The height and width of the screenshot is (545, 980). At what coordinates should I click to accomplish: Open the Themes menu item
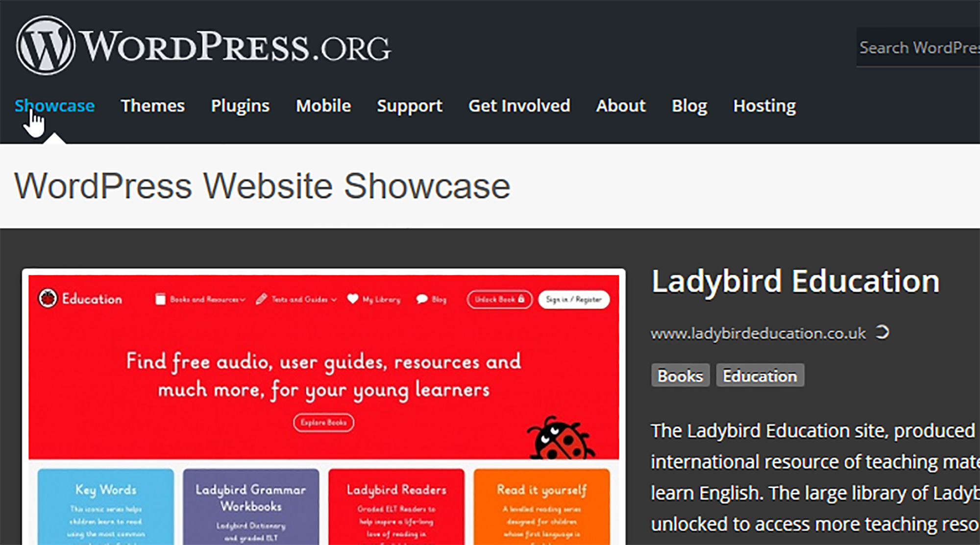[x=153, y=106]
